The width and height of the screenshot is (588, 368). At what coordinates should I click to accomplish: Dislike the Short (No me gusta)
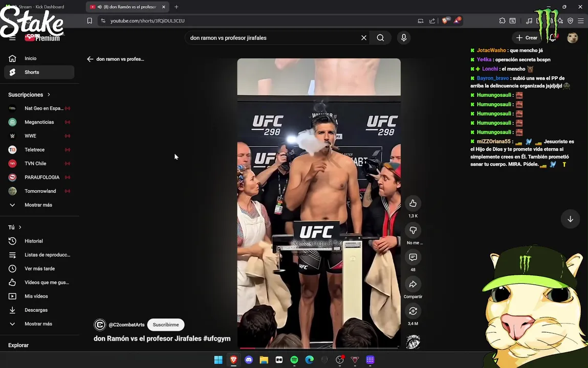(413, 230)
